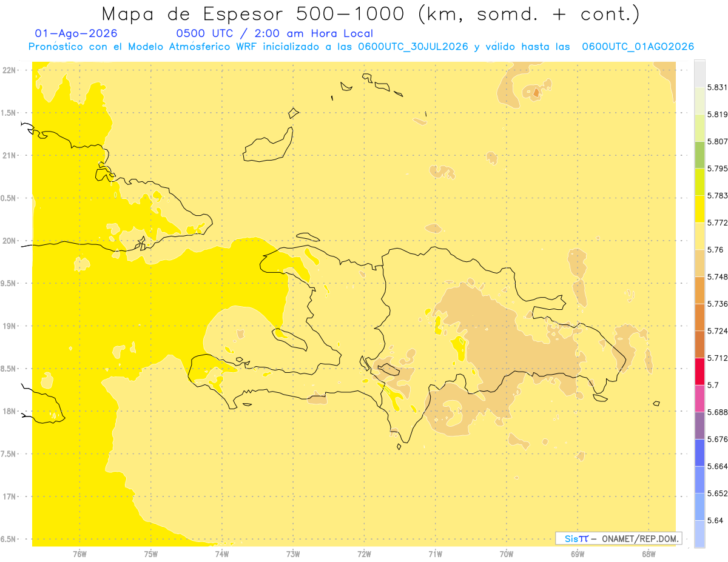Click the 18N latitude axis label
The width and height of the screenshot is (728, 562).
click(x=9, y=412)
